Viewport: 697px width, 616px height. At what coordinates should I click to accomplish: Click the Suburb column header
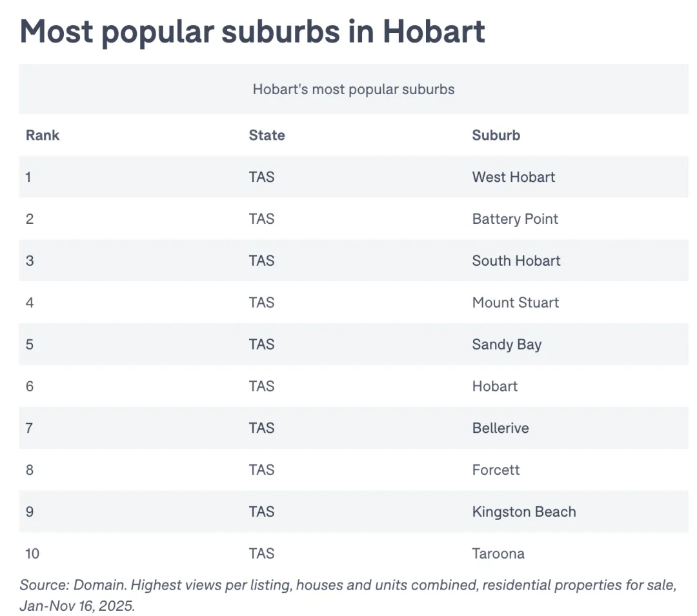[496, 135]
